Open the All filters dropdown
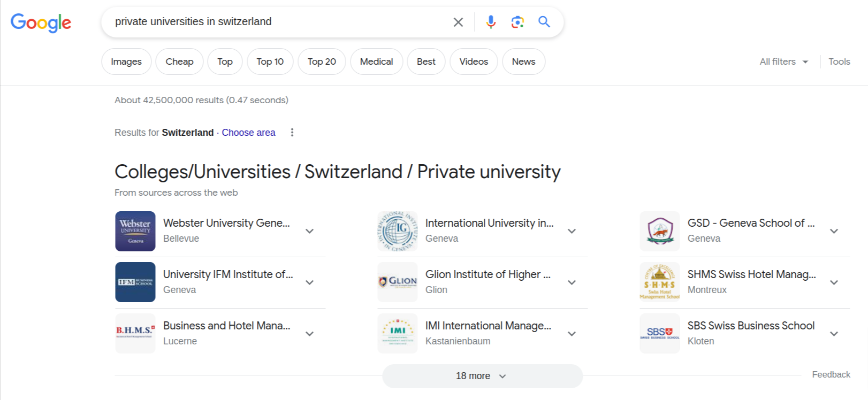The width and height of the screenshot is (868, 400). [784, 61]
